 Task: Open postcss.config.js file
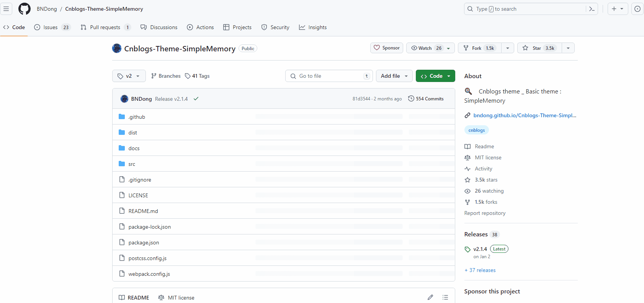coord(147,258)
